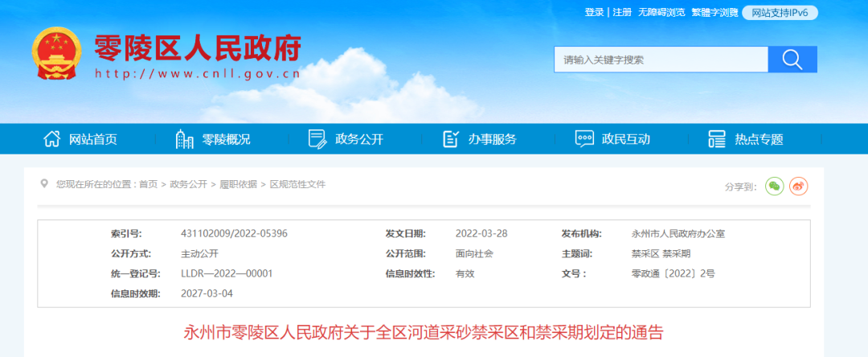
Task: Click the checklist icon beside 办事服务
Action: (451, 139)
